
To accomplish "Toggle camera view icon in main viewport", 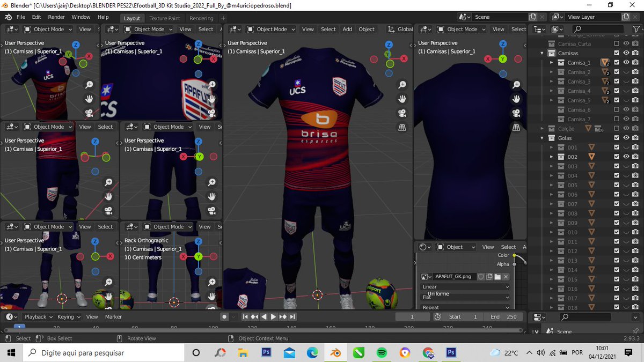I will [x=401, y=113].
